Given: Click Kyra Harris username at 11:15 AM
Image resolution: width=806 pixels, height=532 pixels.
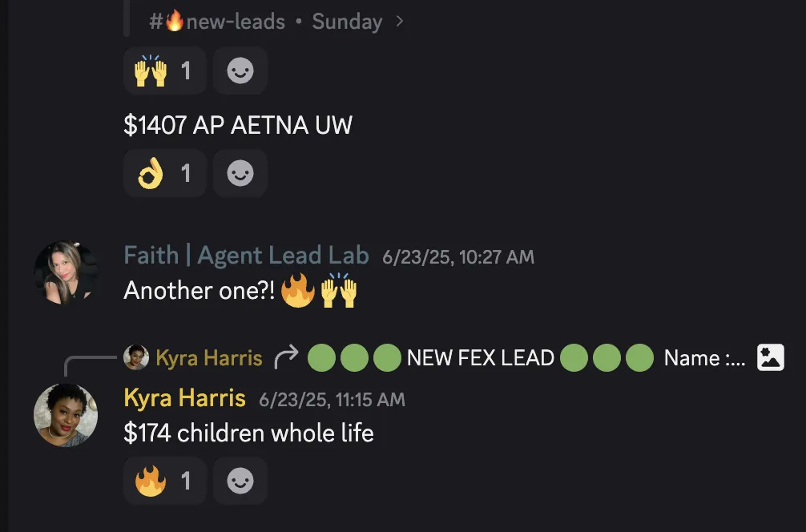Looking at the screenshot, I should [x=184, y=398].
